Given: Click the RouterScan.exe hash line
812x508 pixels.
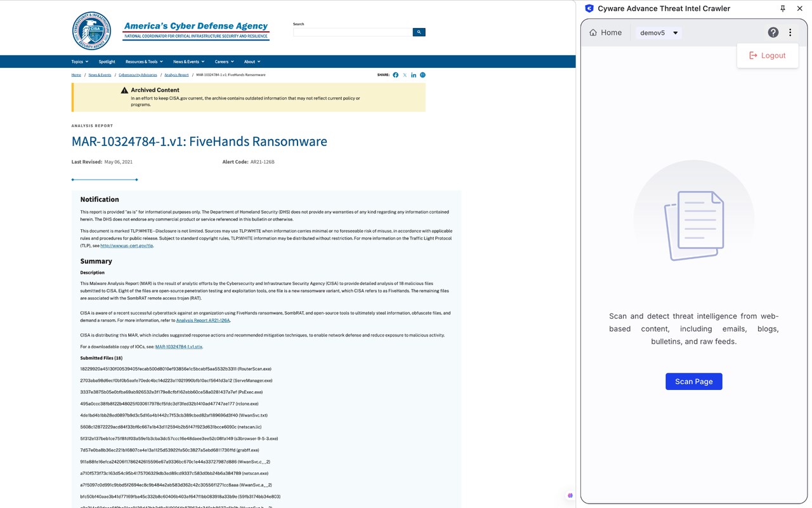Looking at the screenshot, I should point(176,369).
